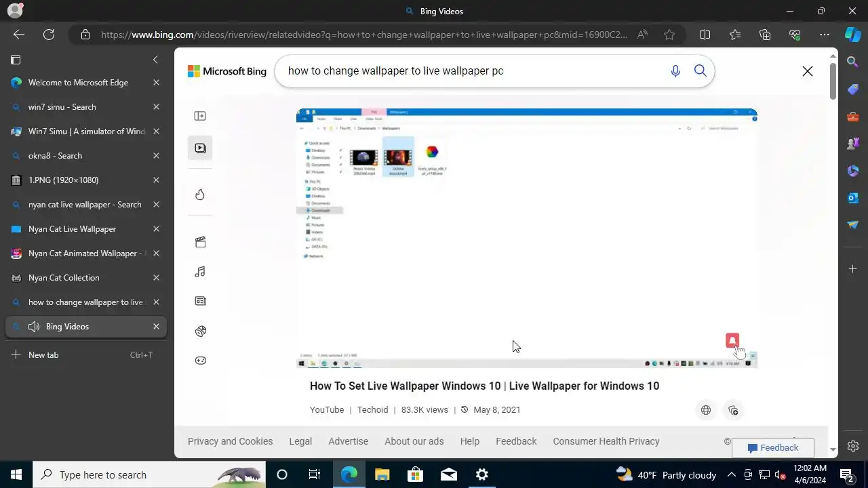The height and width of the screenshot is (488, 868).
Task: Open Bing trending flame category
Action: (x=200, y=195)
